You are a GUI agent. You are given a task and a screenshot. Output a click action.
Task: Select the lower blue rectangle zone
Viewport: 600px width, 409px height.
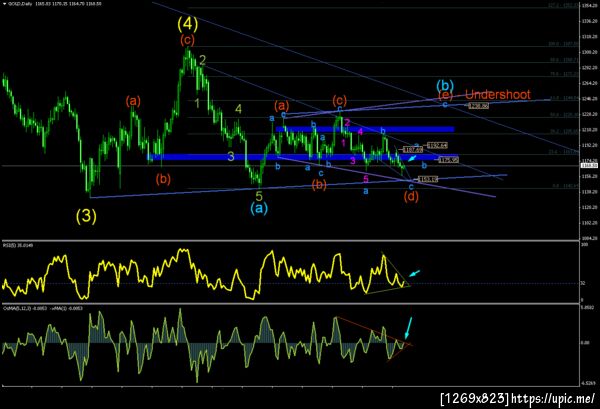(302, 157)
